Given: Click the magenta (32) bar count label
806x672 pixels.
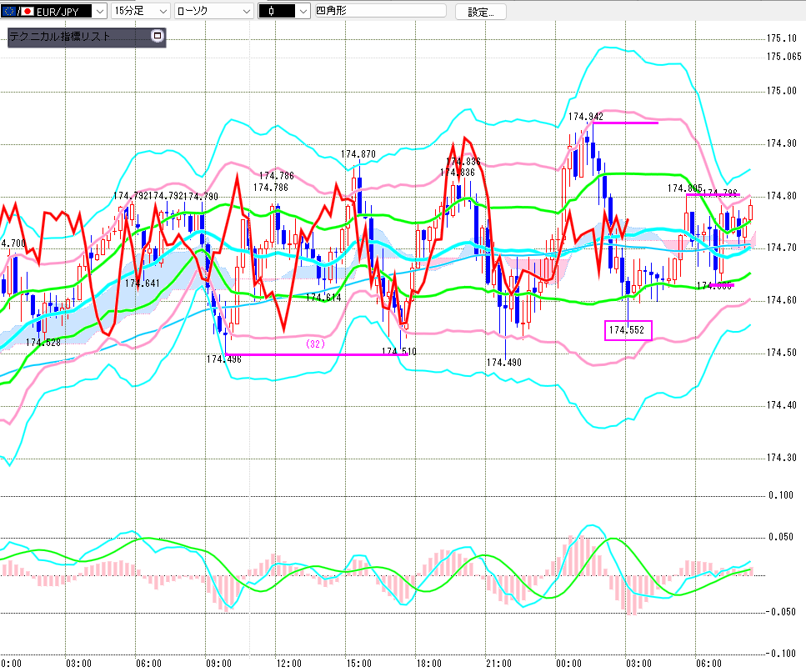Looking at the screenshot, I should point(314,344).
